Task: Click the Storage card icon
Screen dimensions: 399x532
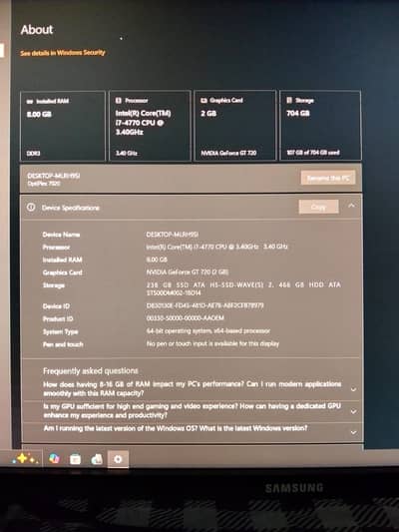Action: tap(289, 100)
